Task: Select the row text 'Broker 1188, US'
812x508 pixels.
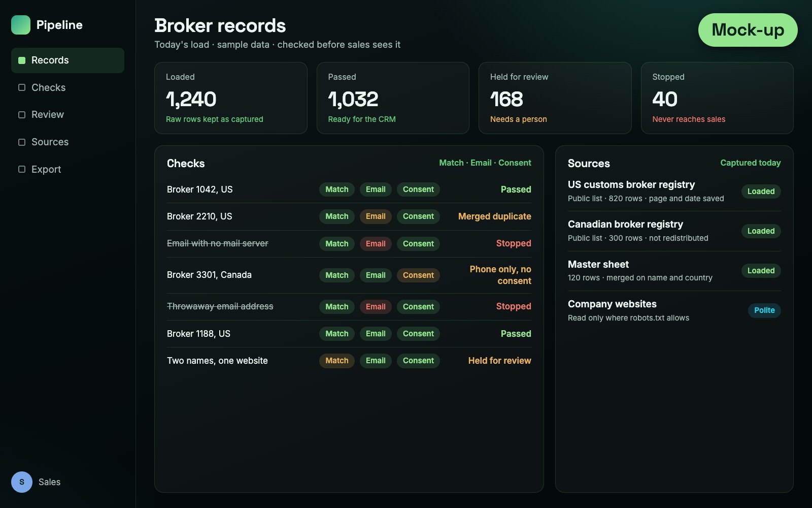Action: coord(198,334)
